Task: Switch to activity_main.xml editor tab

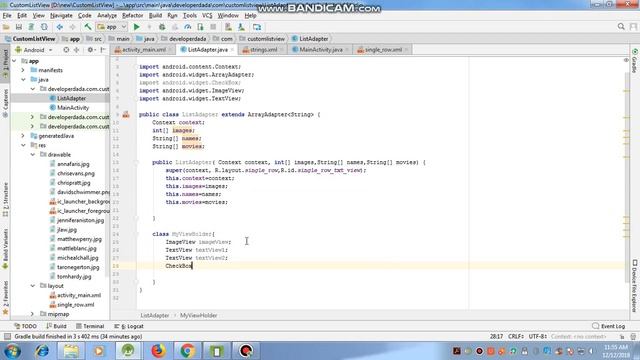Action: (x=143, y=50)
